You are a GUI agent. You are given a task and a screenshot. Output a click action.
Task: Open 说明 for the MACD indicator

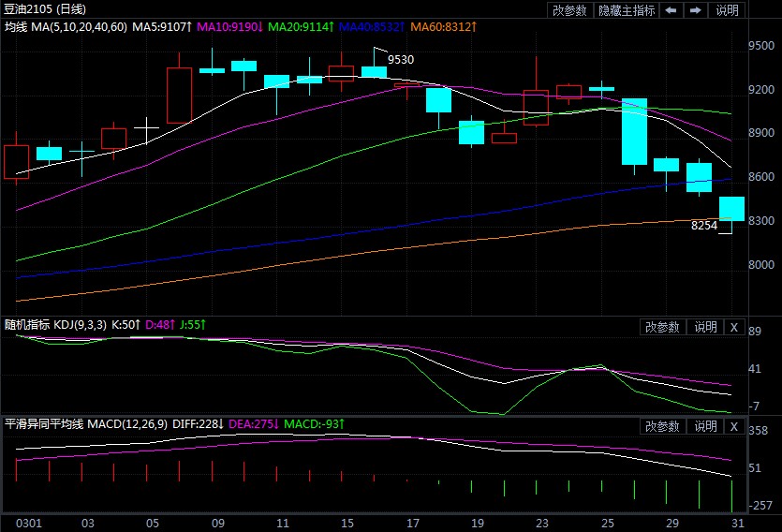click(704, 426)
